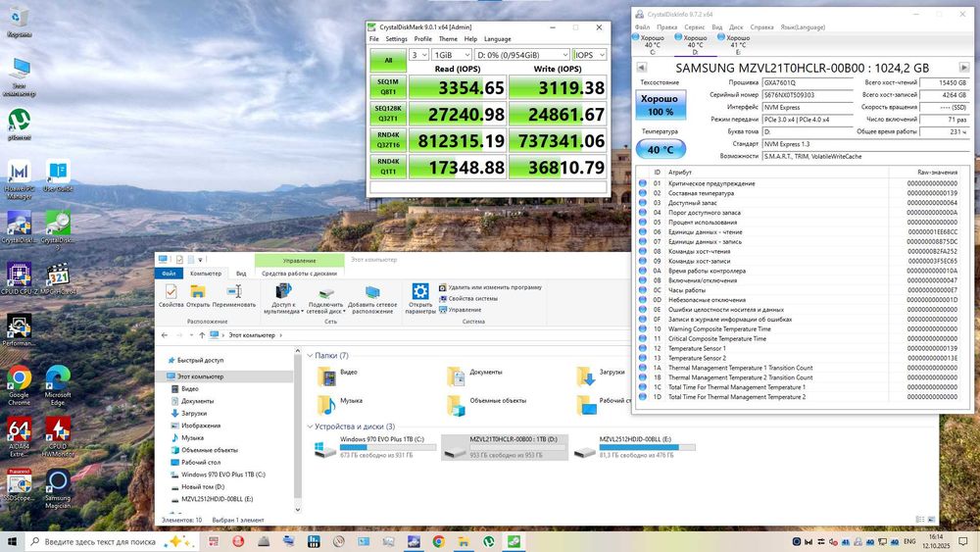Click Открыть icon in Explorer ribbon
Image resolution: width=980 pixels, height=552 pixels.
198,296
